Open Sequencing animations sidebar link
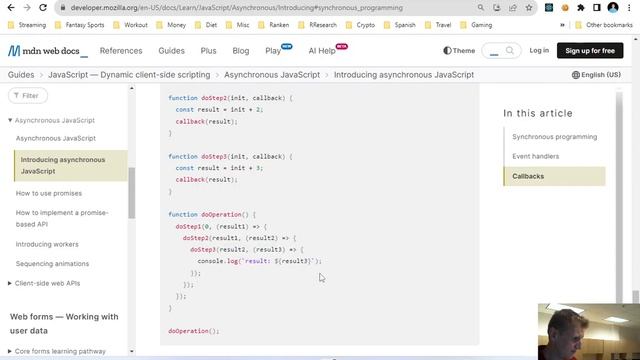Image resolution: width=640 pixels, height=360 pixels. 52,264
